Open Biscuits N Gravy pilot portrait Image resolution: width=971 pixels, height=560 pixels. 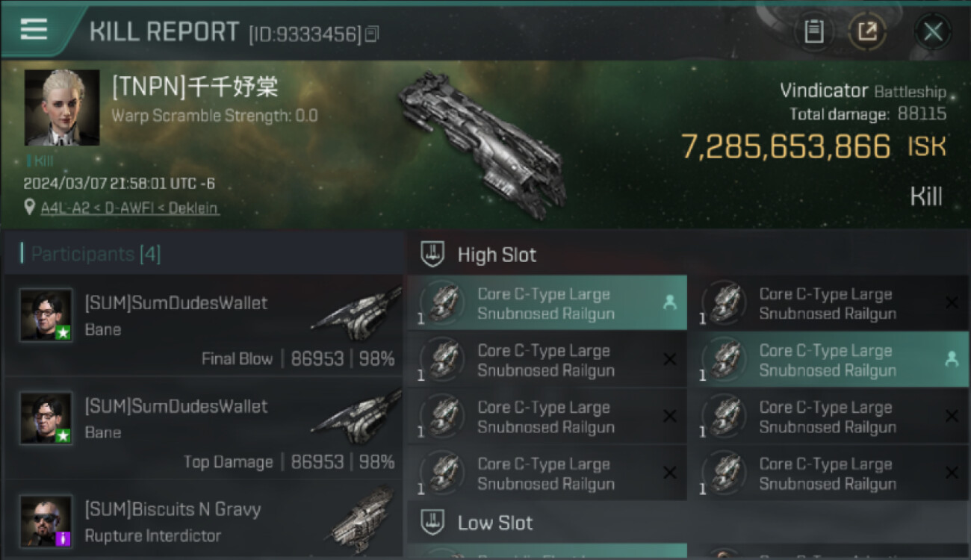46,521
